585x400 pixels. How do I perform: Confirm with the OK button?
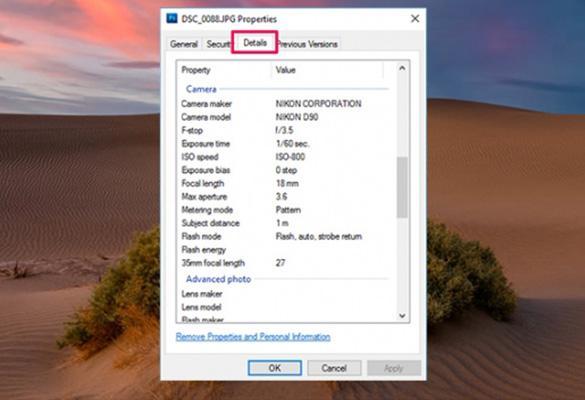coord(275,368)
